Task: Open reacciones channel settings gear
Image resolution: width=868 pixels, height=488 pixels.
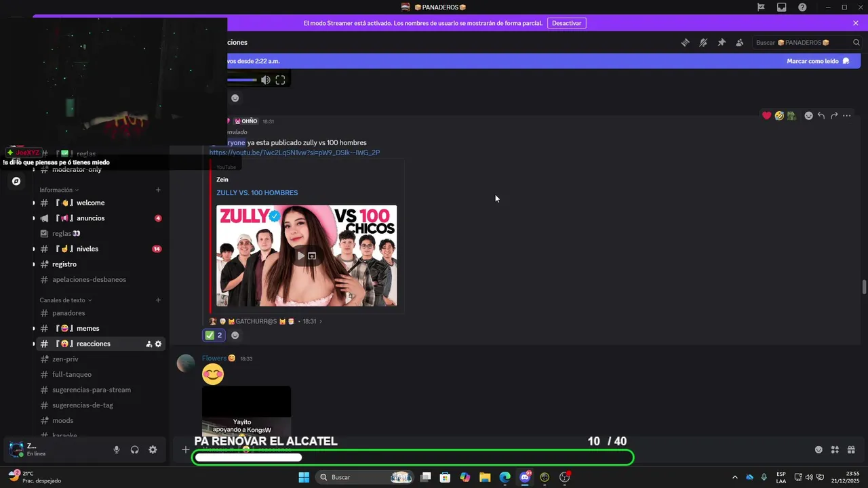Action: click(158, 344)
